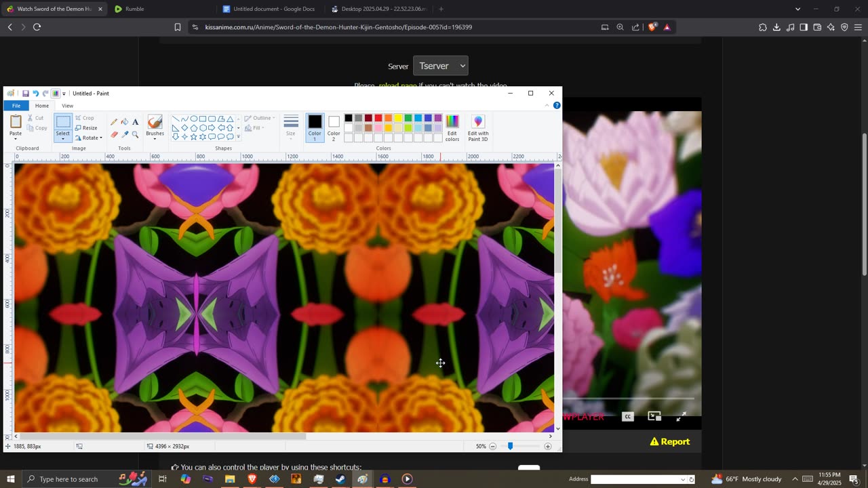Open the File menu in Paint
Screen dimensions: 868x488
coord(16,106)
